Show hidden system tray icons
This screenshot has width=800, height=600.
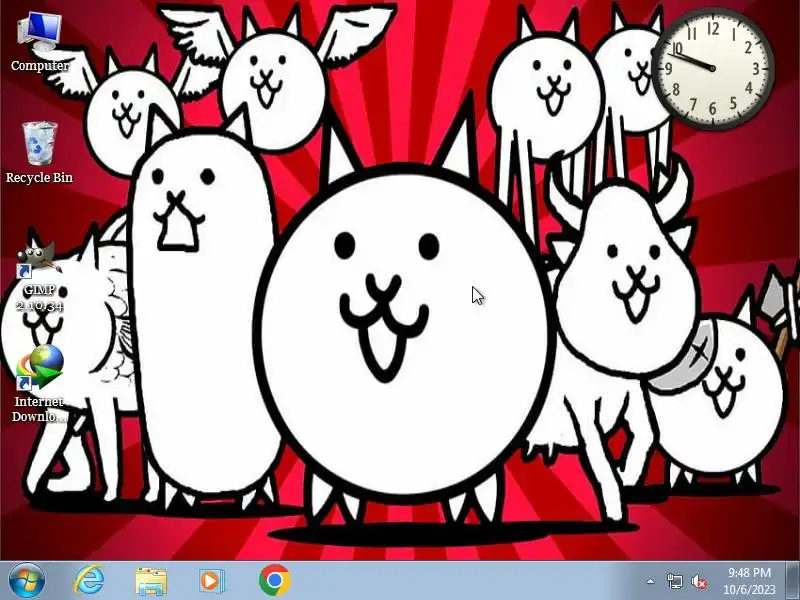tap(651, 581)
